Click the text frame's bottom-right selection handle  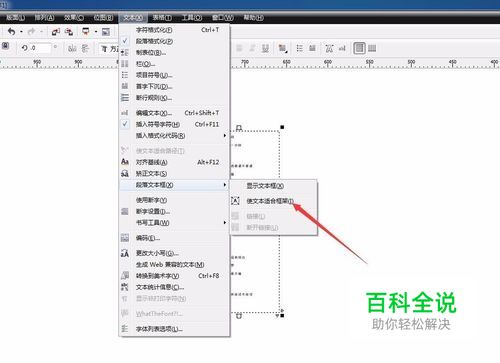pos(282,315)
